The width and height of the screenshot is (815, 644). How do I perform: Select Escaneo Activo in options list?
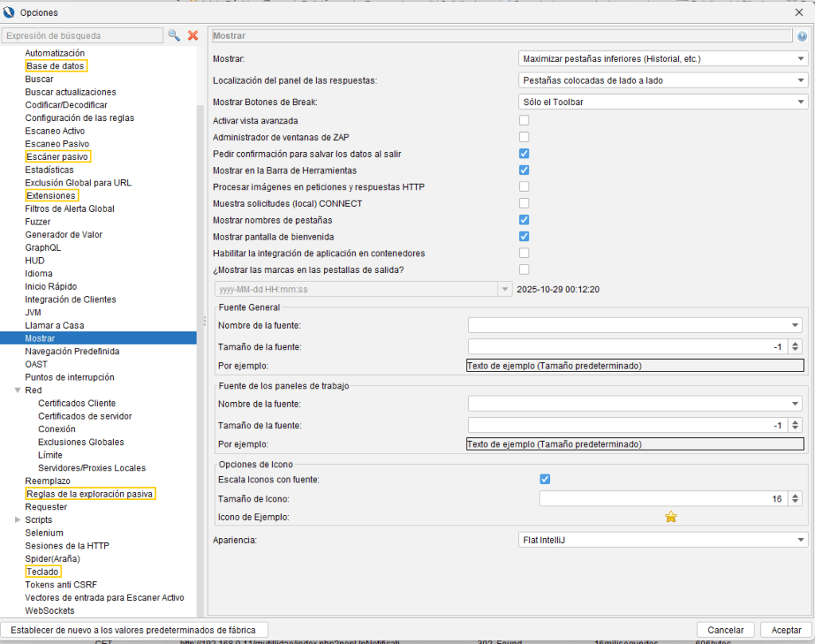click(55, 131)
